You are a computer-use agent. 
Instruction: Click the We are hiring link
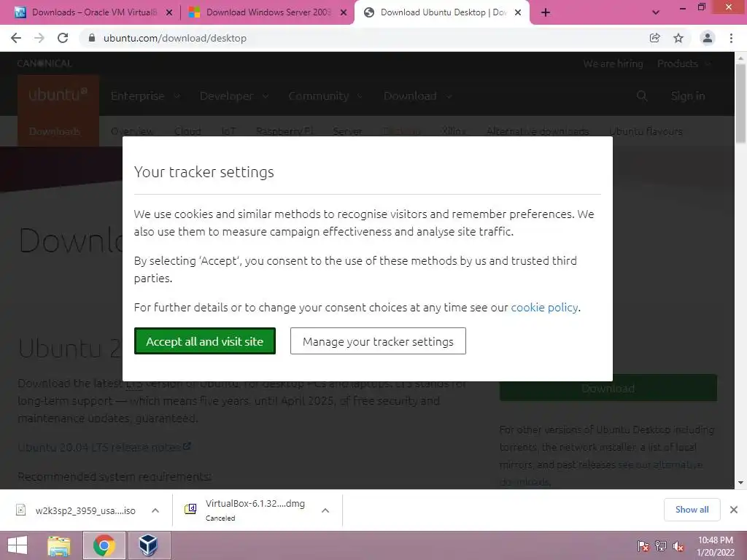tap(613, 64)
